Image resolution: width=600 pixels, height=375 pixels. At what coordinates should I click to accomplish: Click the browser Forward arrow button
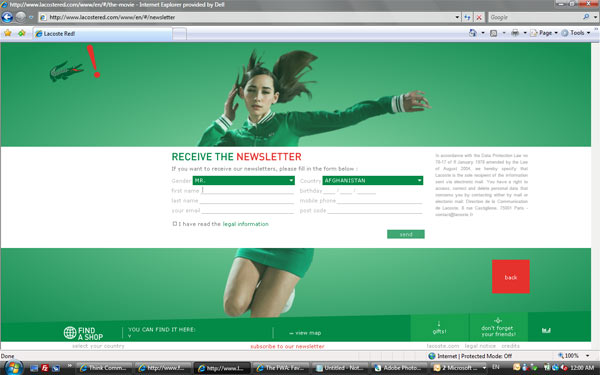coord(20,17)
